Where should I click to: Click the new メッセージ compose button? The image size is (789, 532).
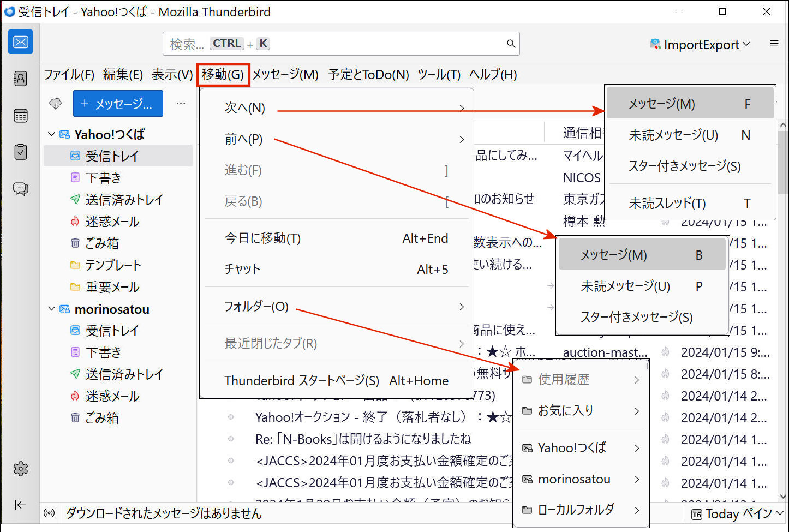pyautogui.click(x=118, y=104)
